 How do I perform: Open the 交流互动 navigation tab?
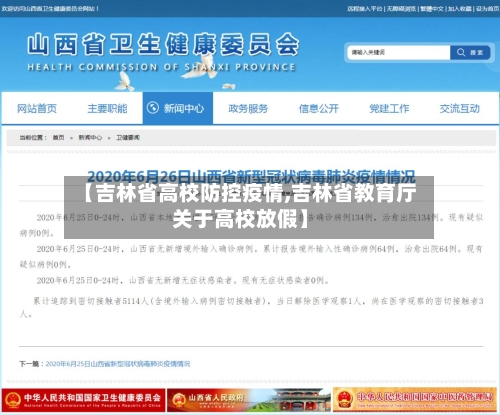(460, 108)
